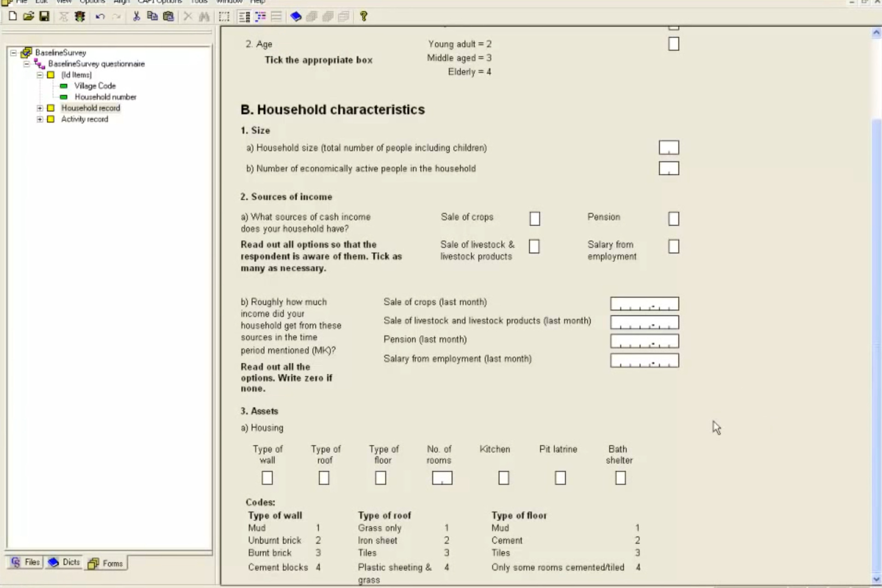Select Activity record in the tree
The image size is (882, 588).
coord(85,119)
